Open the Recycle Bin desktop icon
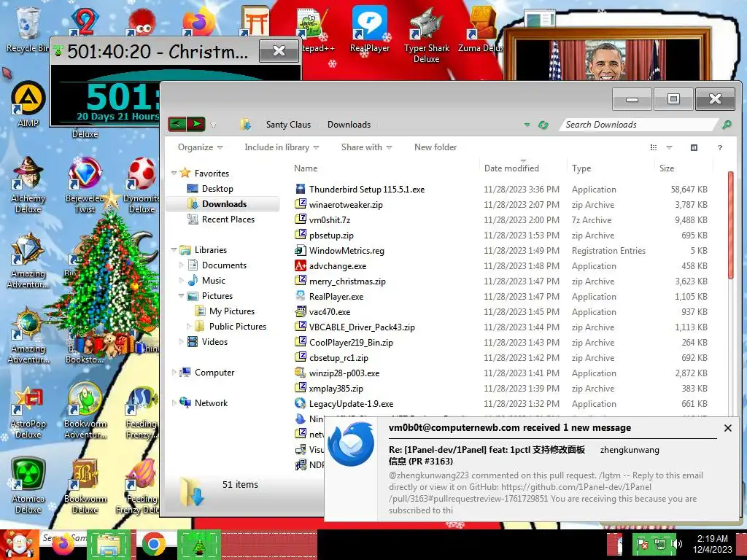 pyautogui.click(x=27, y=28)
